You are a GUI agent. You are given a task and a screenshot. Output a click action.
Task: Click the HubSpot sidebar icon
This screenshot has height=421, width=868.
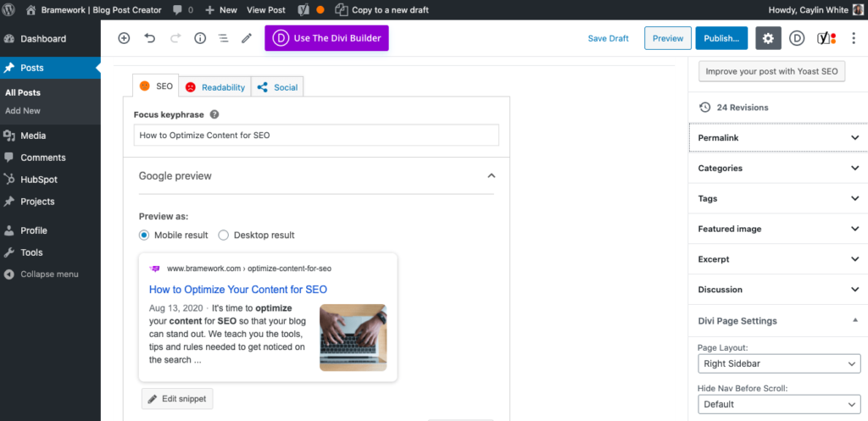(x=8, y=180)
